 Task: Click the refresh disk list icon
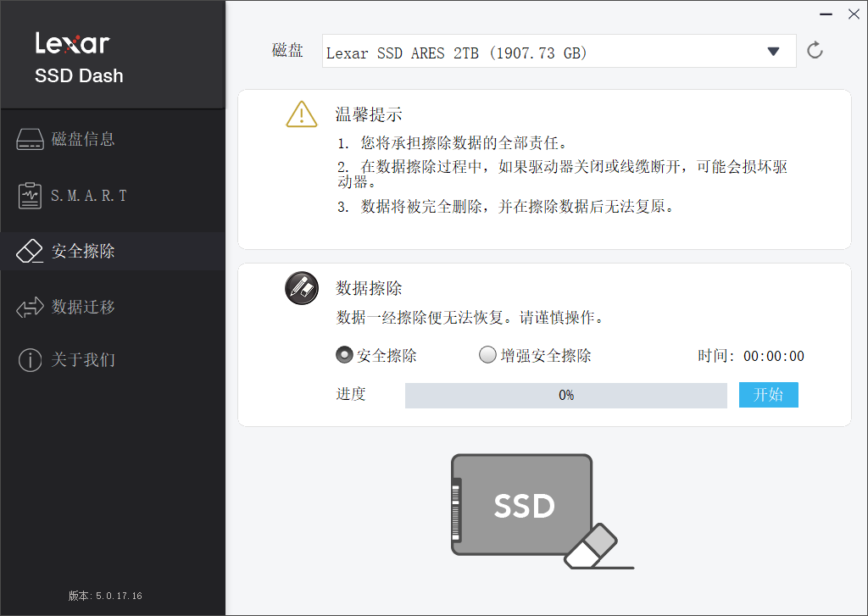tap(815, 50)
